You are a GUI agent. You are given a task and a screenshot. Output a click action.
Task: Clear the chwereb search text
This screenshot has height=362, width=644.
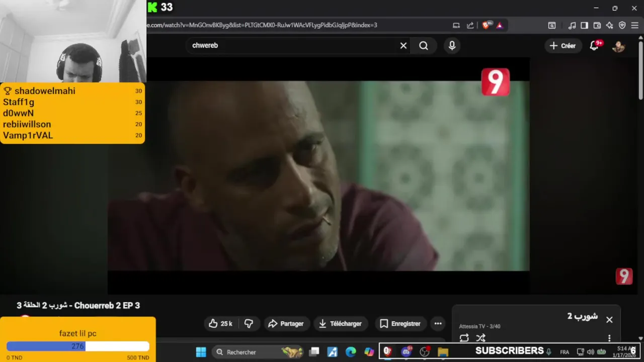coord(404,46)
